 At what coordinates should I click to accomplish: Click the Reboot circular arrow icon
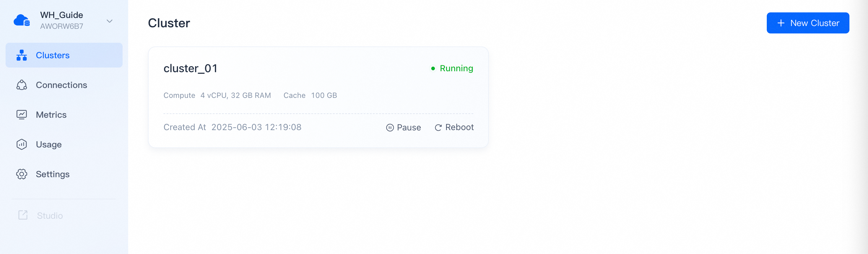click(438, 128)
